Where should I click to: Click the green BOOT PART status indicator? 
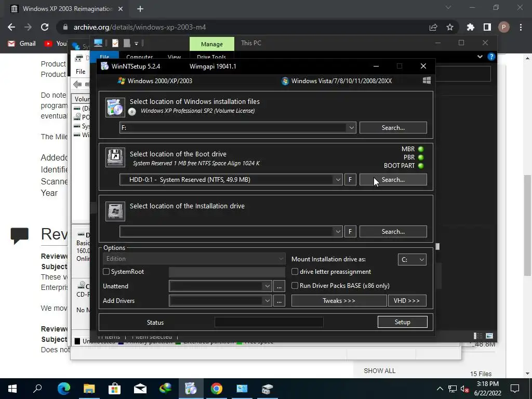(421, 166)
